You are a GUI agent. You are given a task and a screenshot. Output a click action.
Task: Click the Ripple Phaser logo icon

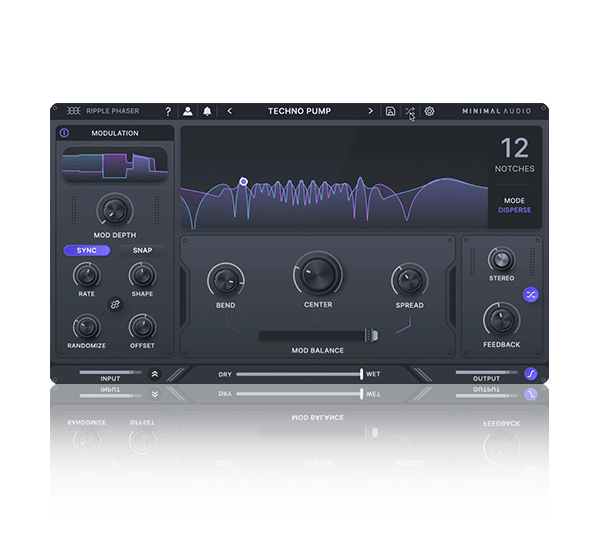(x=74, y=111)
